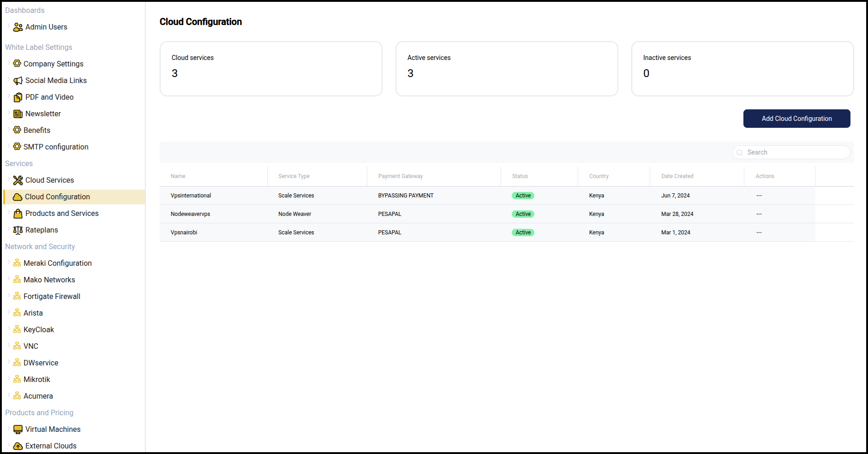Click the Cloud Services tools icon
The image size is (868, 454).
pyautogui.click(x=18, y=180)
